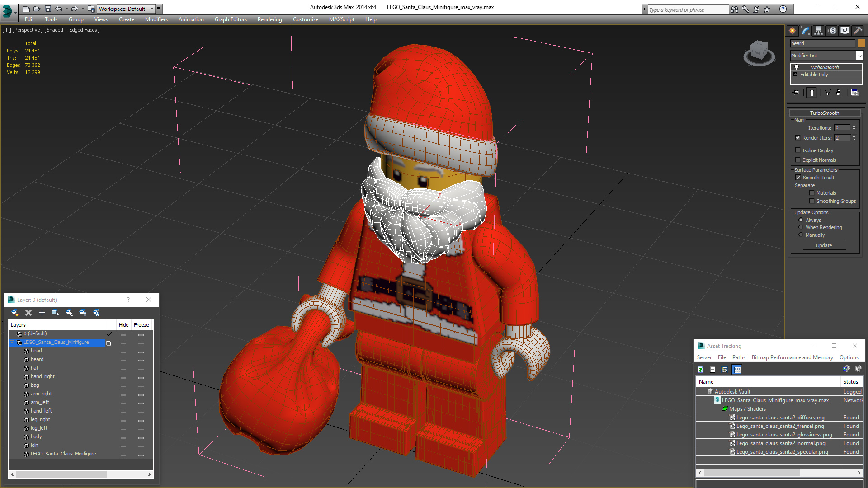The height and width of the screenshot is (488, 868).
Task: Click Delete layer X icon in Layer dialog
Action: click(28, 313)
